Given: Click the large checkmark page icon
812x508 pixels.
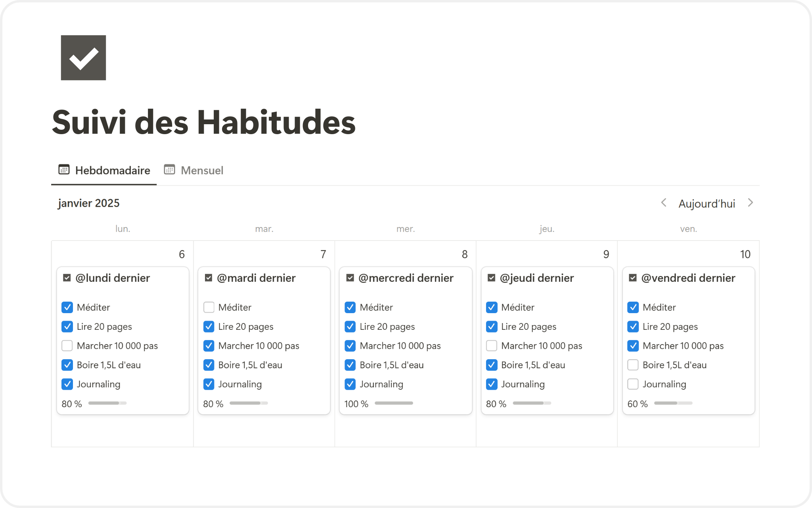Looking at the screenshot, I should coord(83,58).
